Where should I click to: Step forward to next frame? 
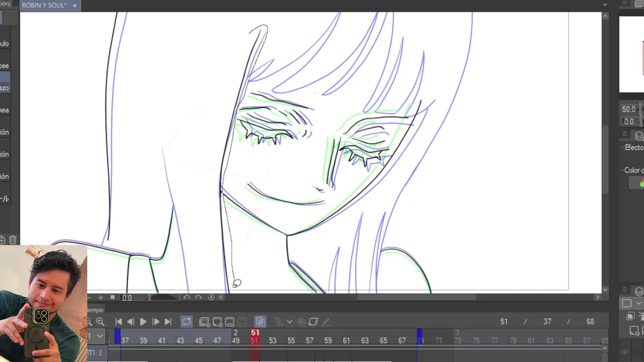pyautogui.click(x=156, y=322)
